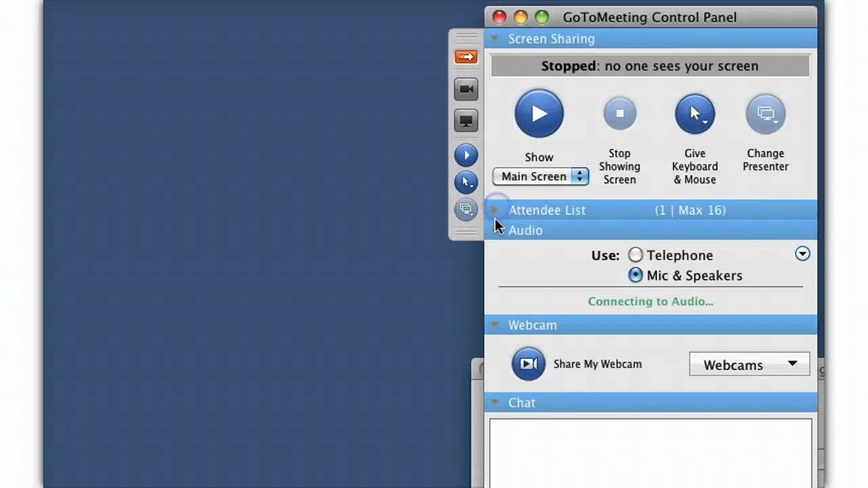Select Mic & Speakers radio button
Image resolution: width=868 pixels, height=488 pixels.
tap(635, 275)
